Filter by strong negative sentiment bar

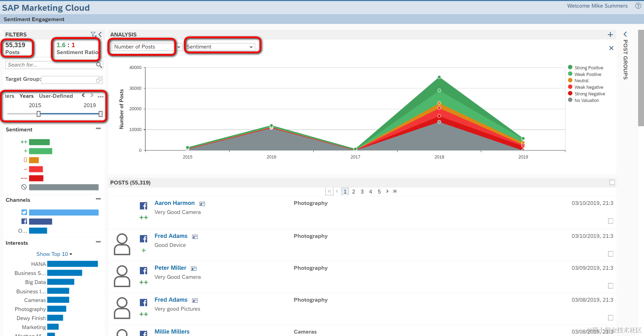(x=36, y=178)
